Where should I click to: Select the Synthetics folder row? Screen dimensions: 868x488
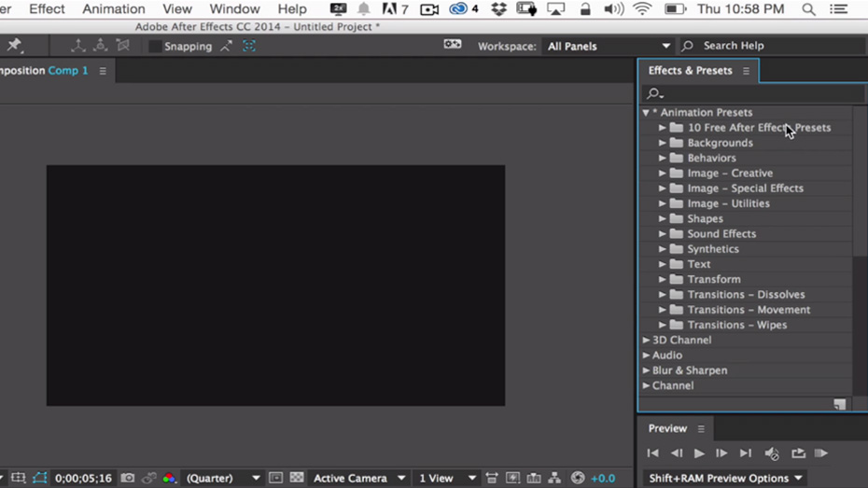(746, 249)
